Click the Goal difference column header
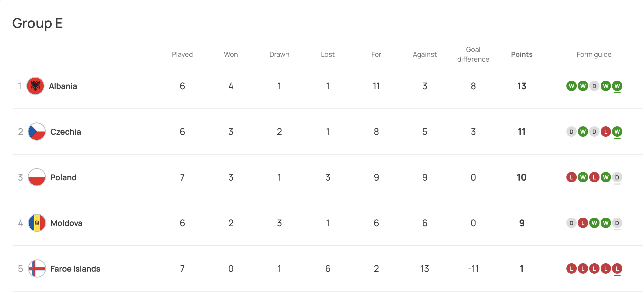 tap(473, 54)
